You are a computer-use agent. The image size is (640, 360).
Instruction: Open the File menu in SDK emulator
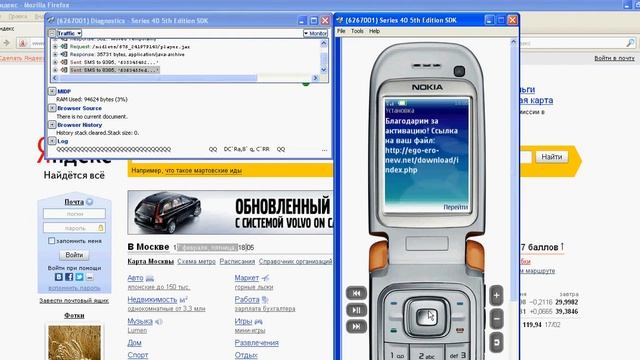click(x=341, y=31)
